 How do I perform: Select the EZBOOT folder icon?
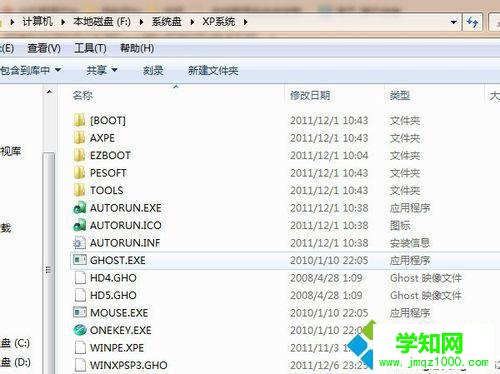click(79, 155)
